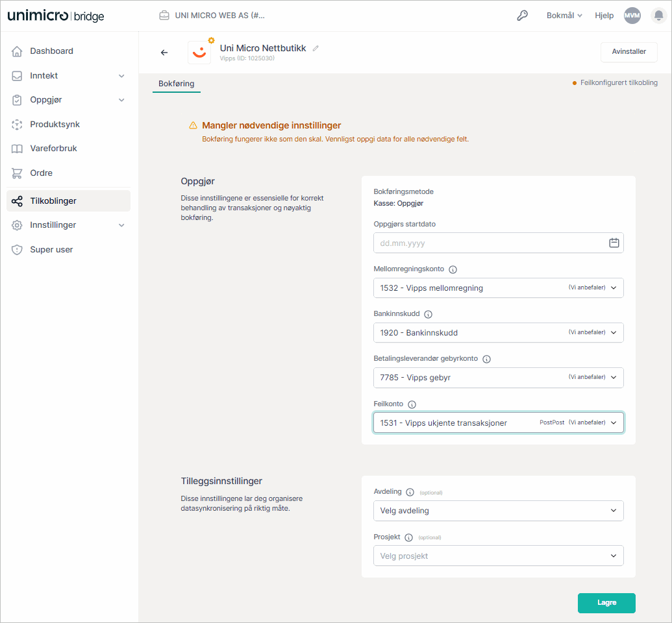Open the Bokmål language dropdown

564,16
